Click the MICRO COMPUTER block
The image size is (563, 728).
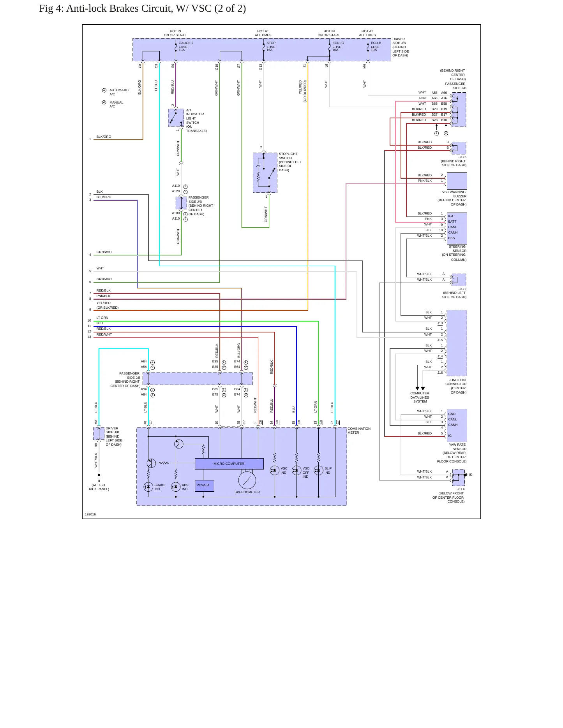click(229, 464)
